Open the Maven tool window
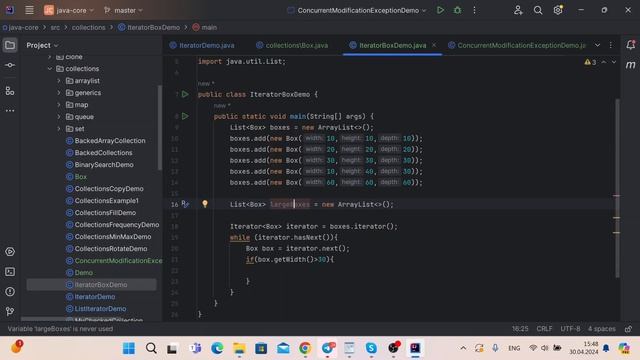This screenshot has height=360, width=640. 630,65
